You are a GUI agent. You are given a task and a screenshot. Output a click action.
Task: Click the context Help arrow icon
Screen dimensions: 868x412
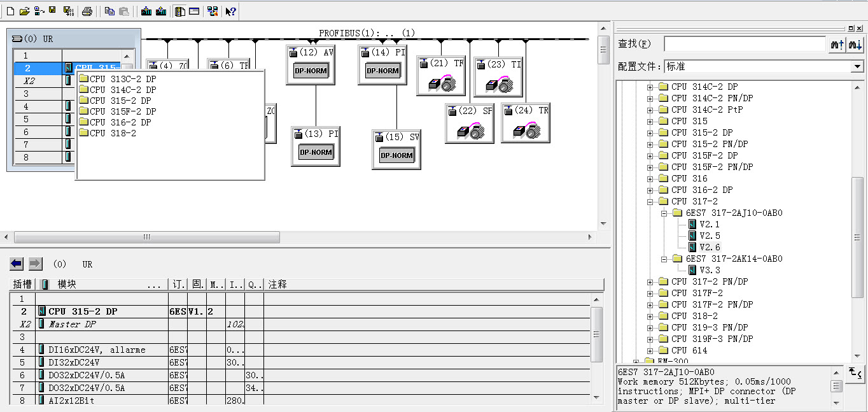(231, 11)
